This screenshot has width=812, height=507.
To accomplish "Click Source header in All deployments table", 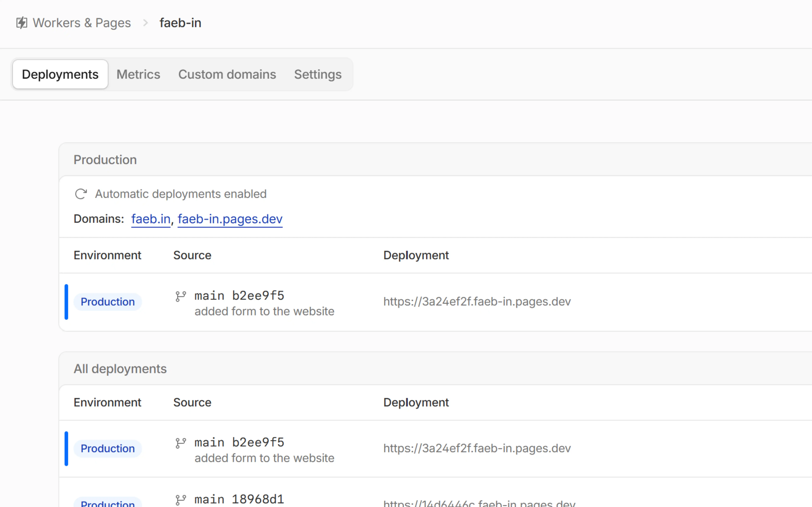I will [192, 402].
